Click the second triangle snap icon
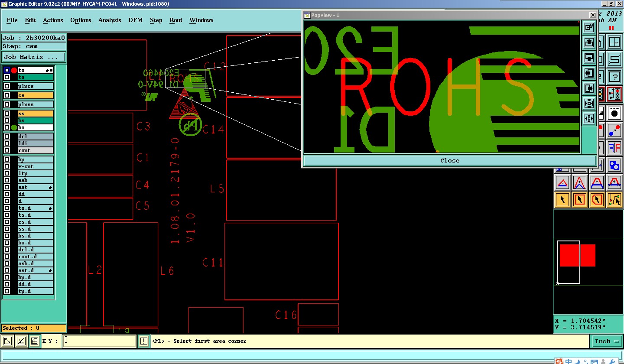The image size is (624, 364). 580,183
